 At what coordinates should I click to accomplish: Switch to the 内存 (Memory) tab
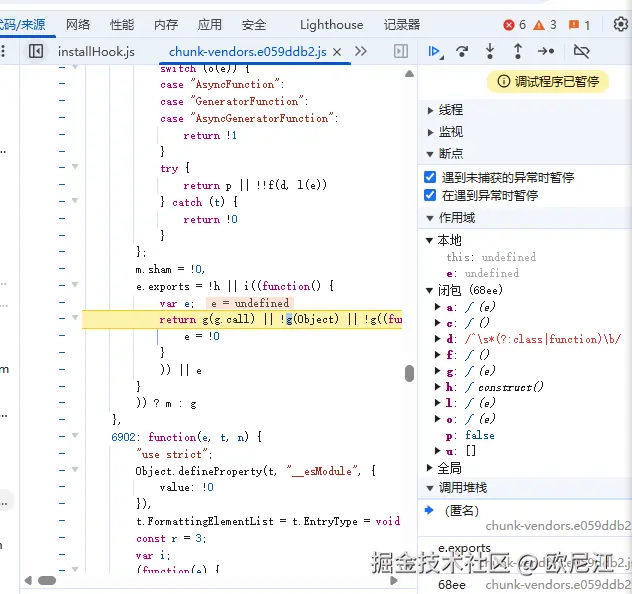point(166,25)
